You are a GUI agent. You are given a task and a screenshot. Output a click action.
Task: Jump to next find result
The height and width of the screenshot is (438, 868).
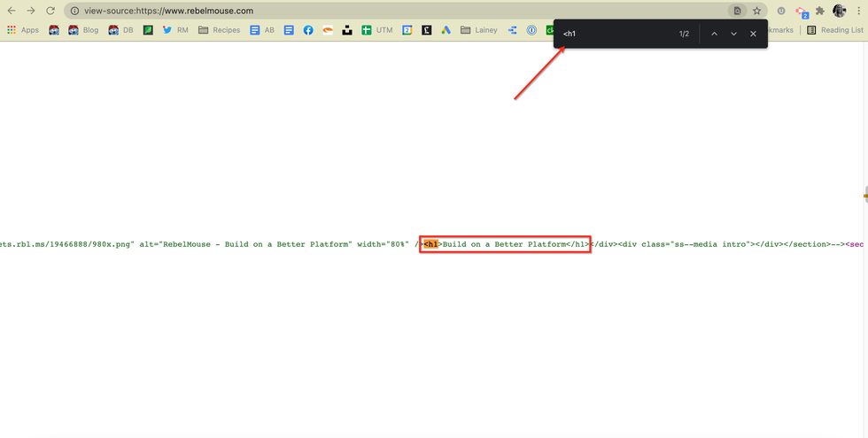tap(733, 34)
